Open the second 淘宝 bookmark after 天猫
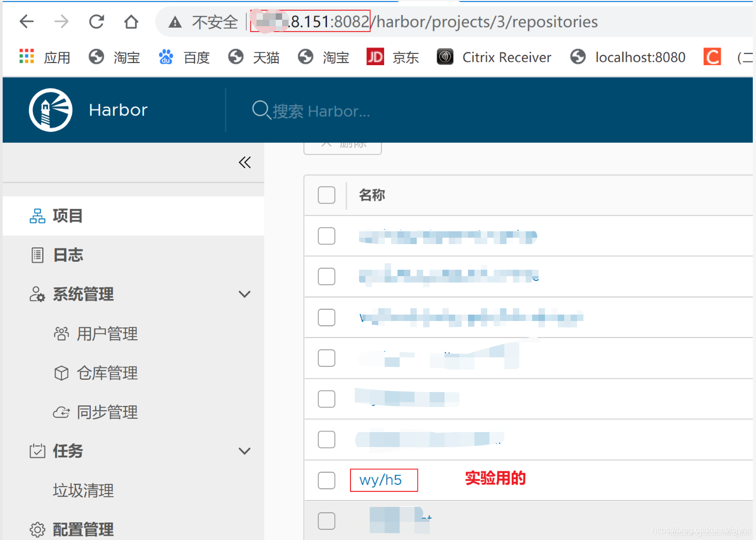 tap(323, 57)
